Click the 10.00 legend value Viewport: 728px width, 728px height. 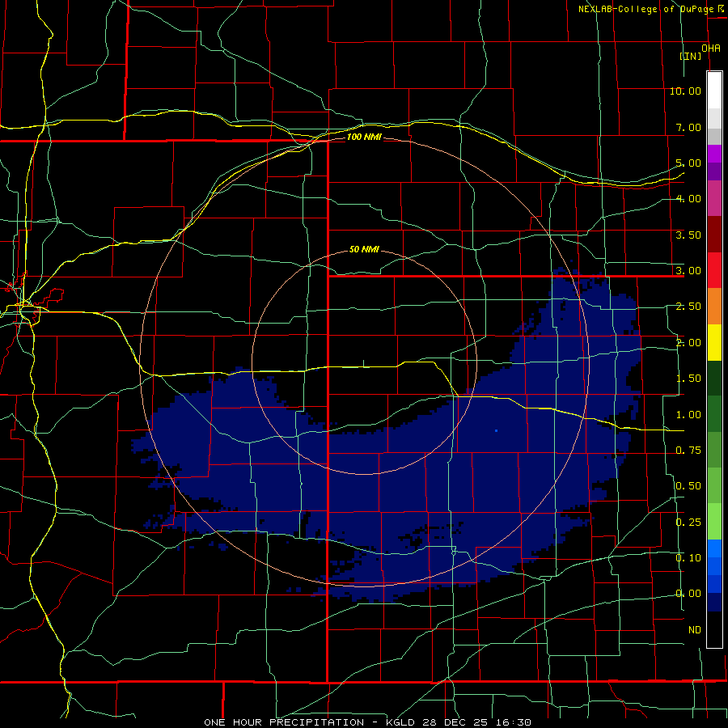coord(685,91)
